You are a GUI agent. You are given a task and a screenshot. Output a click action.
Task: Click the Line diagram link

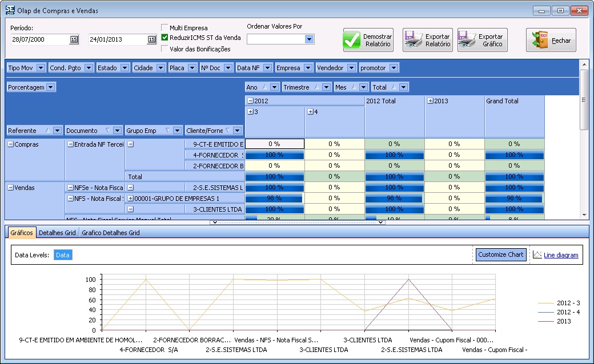(x=560, y=255)
